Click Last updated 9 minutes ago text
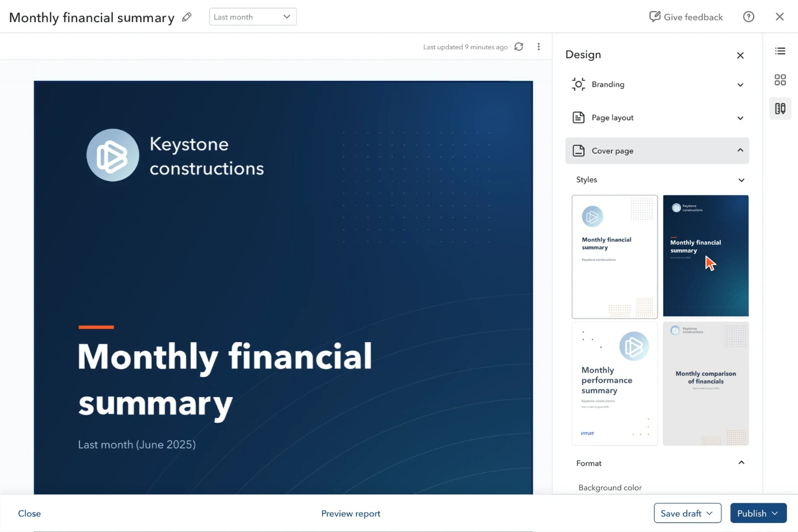Screen dimensions: 798x532 coord(465,47)
